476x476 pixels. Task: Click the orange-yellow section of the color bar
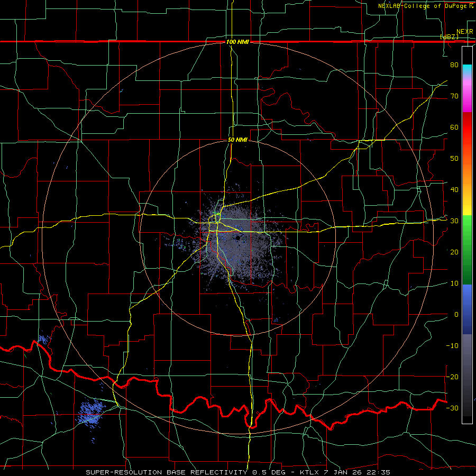click(467, 185)
